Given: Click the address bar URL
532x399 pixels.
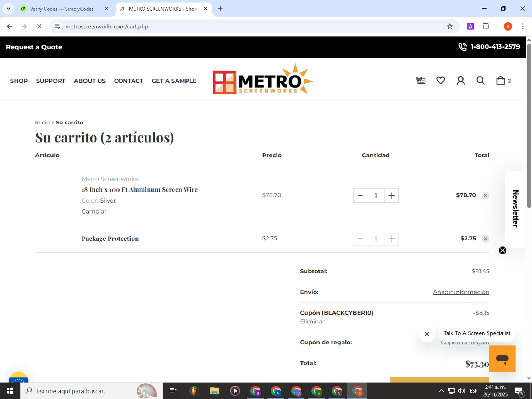Looking at the screenshot, I should coord(107,26).
